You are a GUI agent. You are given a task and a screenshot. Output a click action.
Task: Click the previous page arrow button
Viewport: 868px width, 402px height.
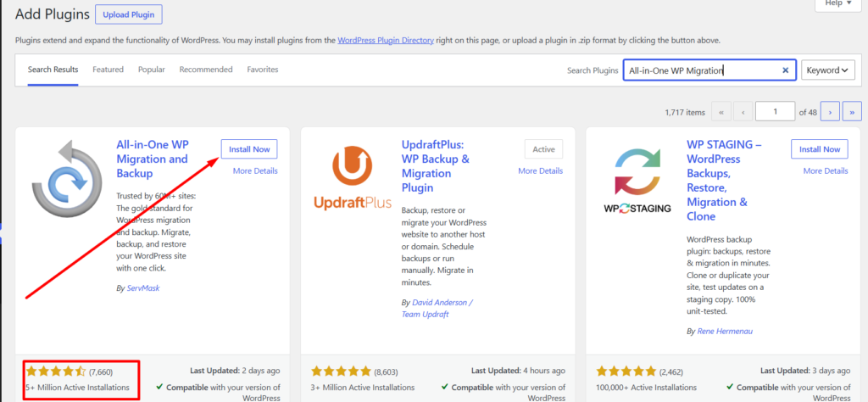[743, 112]
